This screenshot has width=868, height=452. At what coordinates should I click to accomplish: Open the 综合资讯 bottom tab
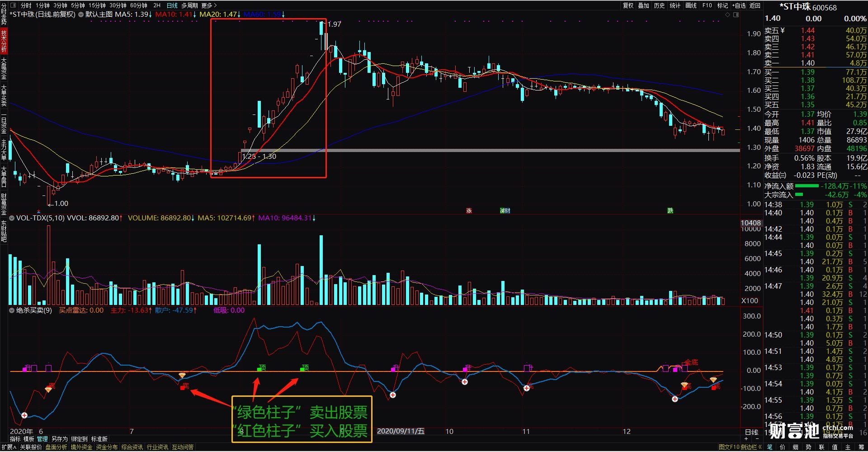tap(132, 447)
